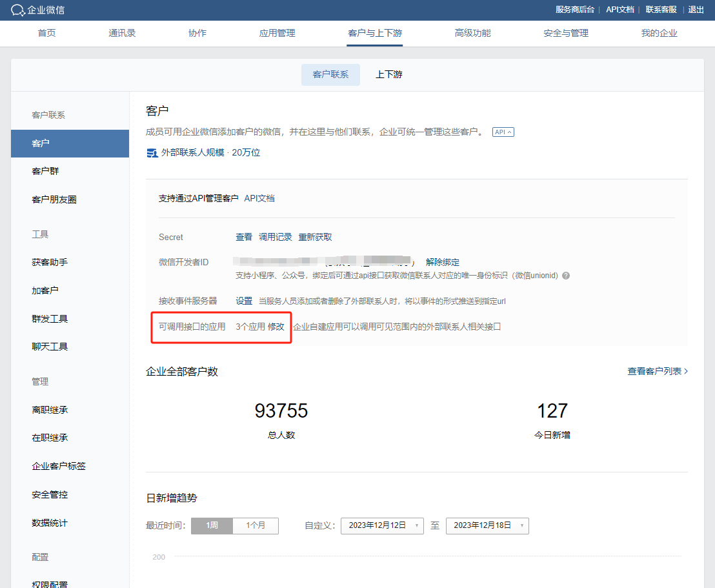Open 高级功能 navigation item
715x588 pixels.
[472, 33]
